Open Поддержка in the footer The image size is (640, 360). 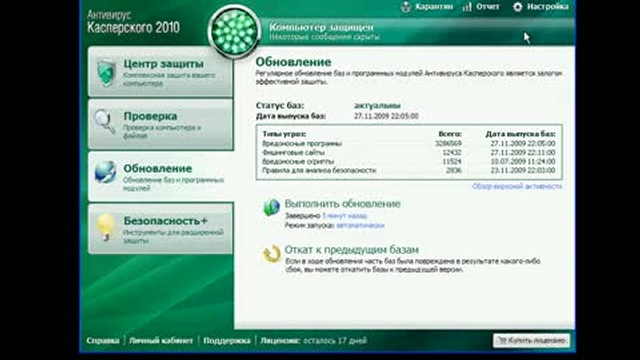[x=227, y=340]
